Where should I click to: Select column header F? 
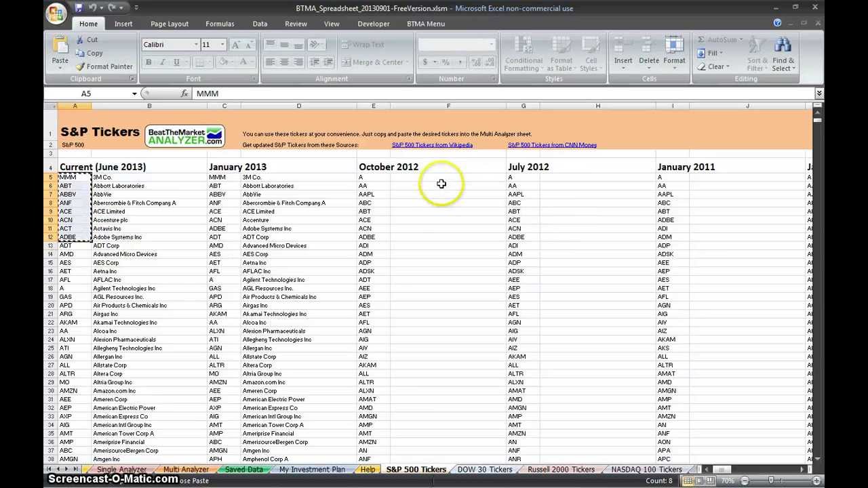(448, 106)
